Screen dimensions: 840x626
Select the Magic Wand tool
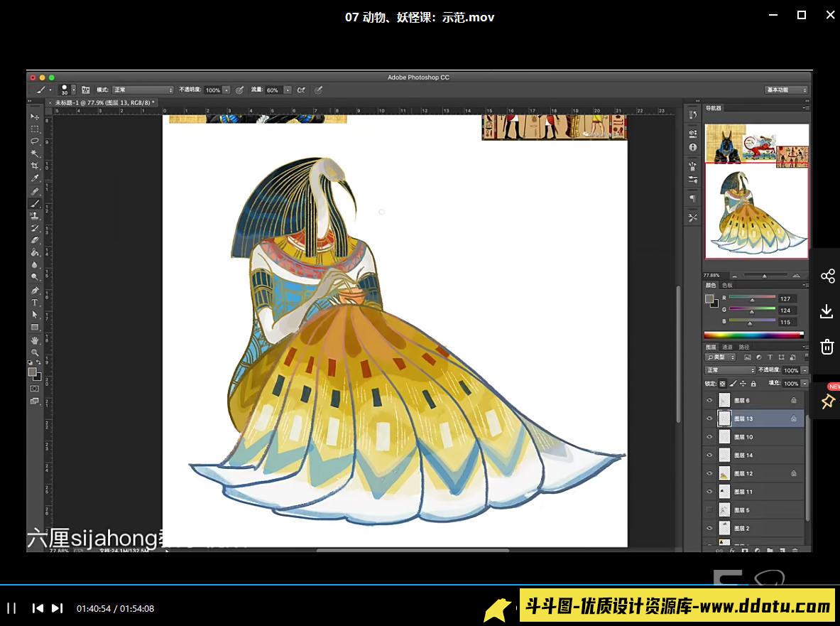pos(35,153)
